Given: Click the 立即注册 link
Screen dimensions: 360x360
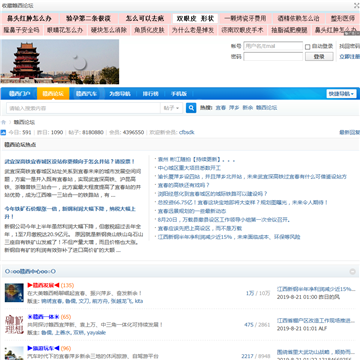Looking at the screenshot, I should [349, 57].
